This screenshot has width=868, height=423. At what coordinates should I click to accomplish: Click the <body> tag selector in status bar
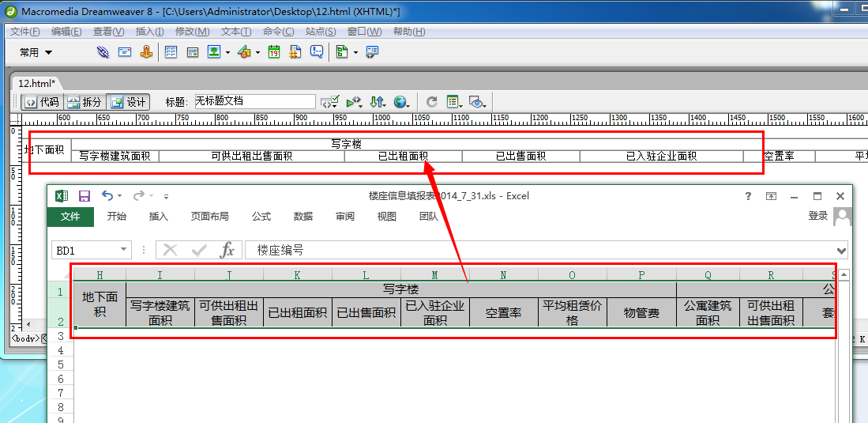(x=25, y=338)
